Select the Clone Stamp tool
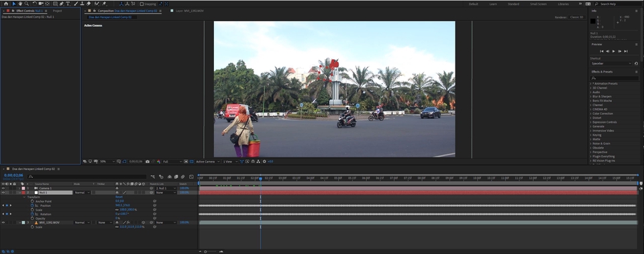The height and width of the screenshot is (254, 644). click(x=82, y=4)
